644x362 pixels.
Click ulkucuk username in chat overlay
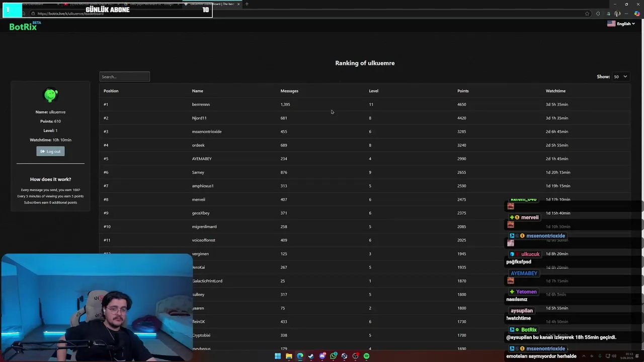[530, 254]
